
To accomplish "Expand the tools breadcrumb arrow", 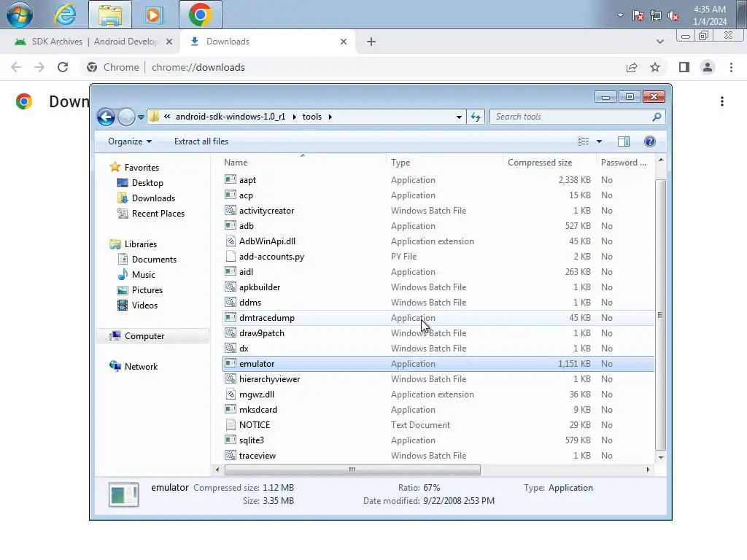I will pos(330,117).
